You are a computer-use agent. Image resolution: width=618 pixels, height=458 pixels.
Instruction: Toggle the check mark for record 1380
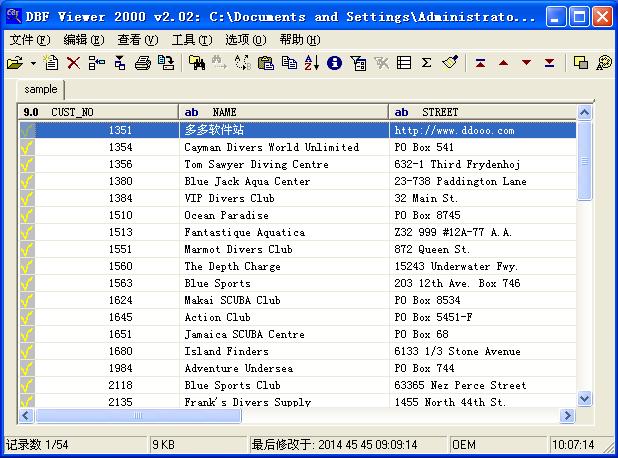coord(27,181)
